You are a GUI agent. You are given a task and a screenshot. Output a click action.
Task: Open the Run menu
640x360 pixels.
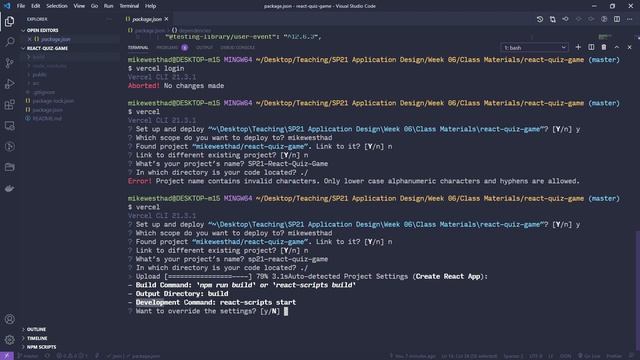(108, 6)
